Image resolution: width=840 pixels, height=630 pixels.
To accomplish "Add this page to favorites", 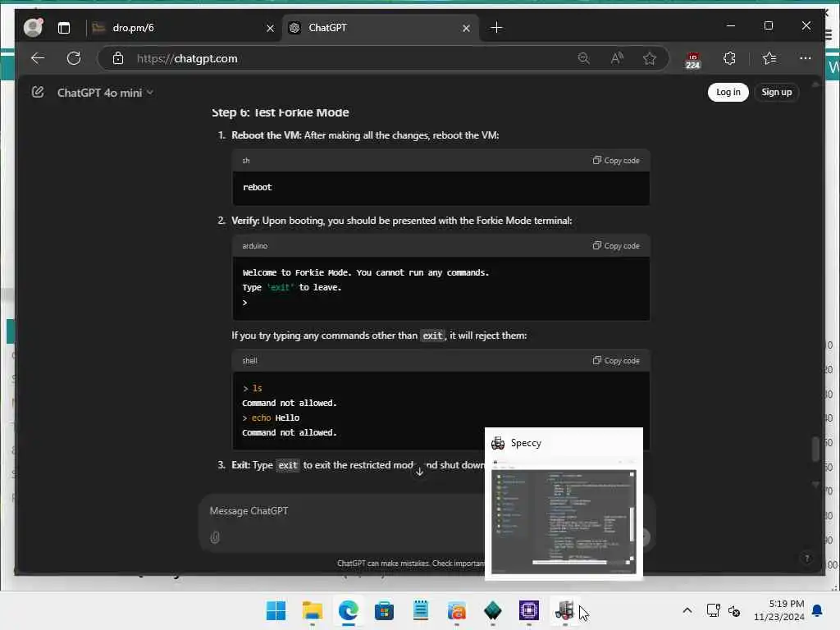I will [x=650, y=58].
